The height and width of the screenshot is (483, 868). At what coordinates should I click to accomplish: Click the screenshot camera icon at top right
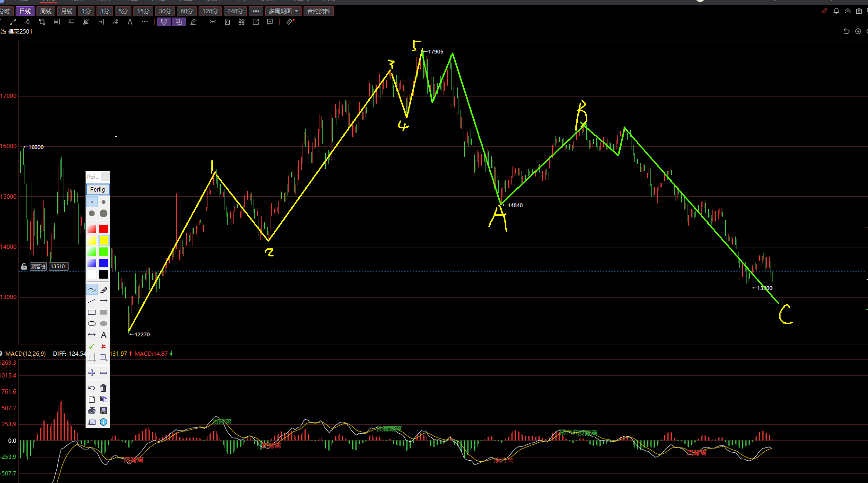pos(859,11)
